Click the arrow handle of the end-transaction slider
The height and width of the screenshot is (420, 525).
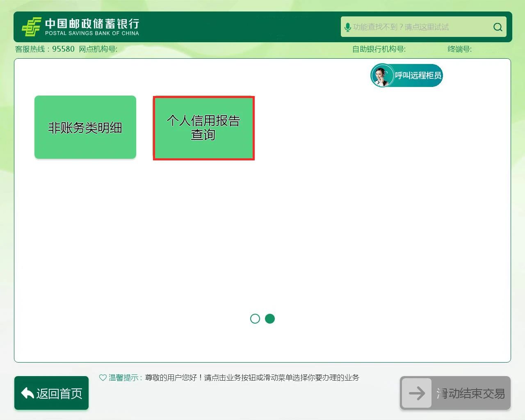pos(417,393)
